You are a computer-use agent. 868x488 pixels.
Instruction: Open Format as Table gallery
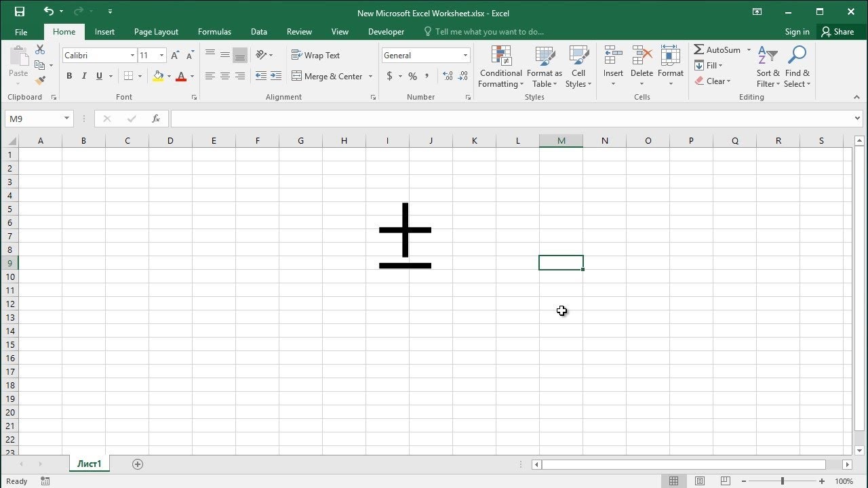coord(545,67)
